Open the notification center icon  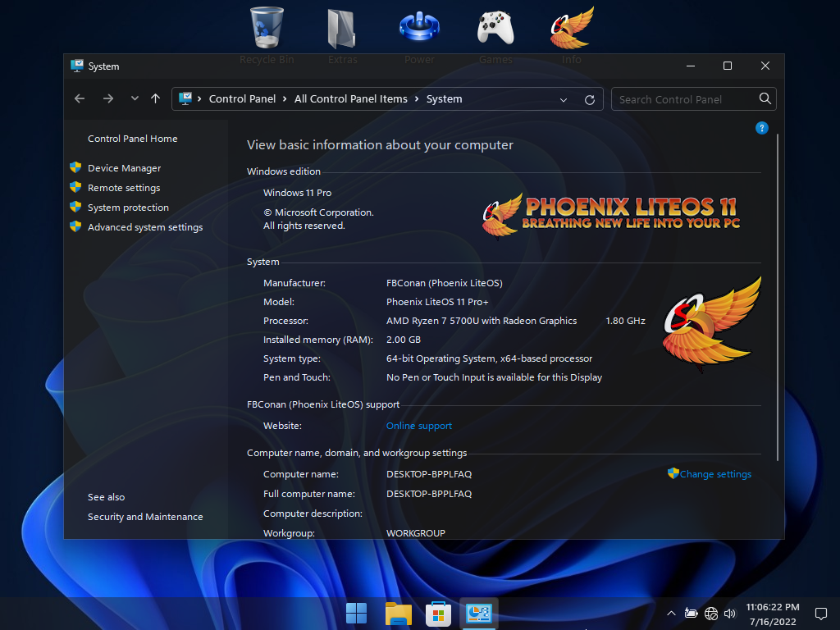(820, 614)
